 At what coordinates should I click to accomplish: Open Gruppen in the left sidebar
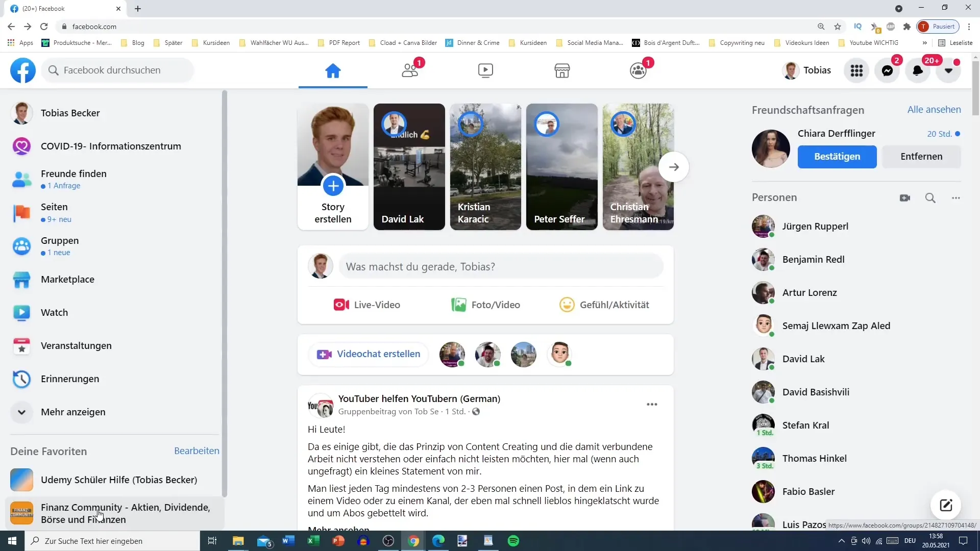tap(114, 246)
